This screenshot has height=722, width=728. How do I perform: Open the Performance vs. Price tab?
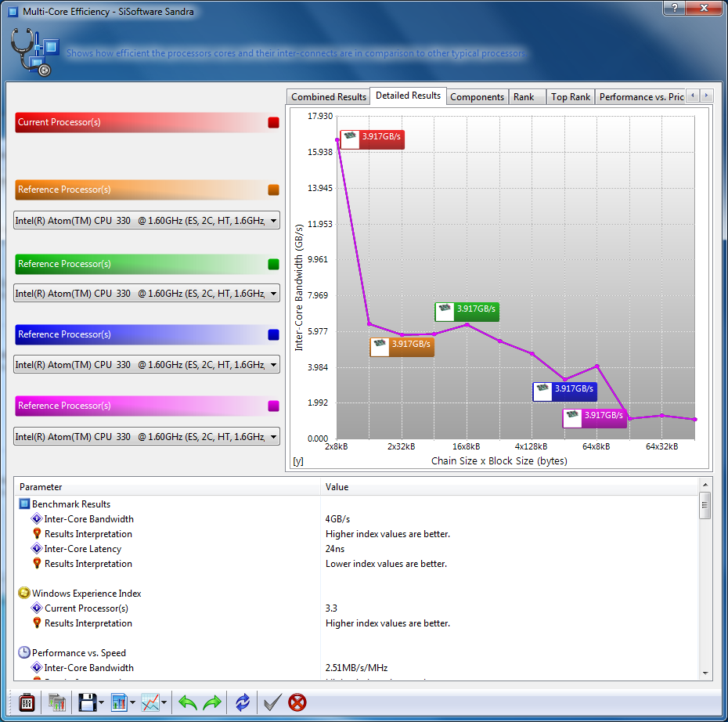tap(640, 97)
